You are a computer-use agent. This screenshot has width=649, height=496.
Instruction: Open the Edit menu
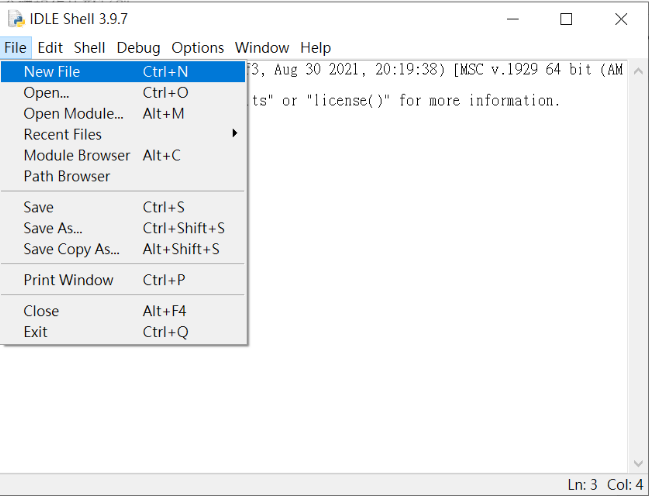click(50, 48)
